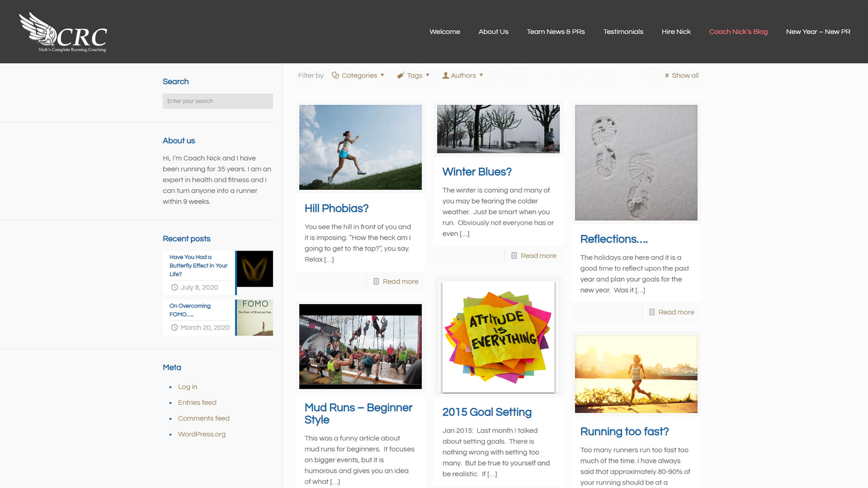Click the CRC winged logo
Screen dimensions: 868x488
(63, 32)
